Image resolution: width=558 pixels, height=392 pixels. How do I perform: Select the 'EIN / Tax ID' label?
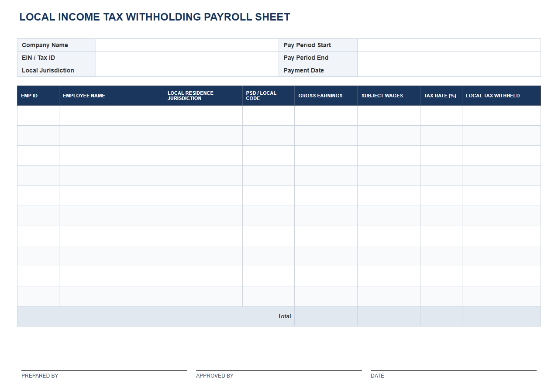point(38,58)
